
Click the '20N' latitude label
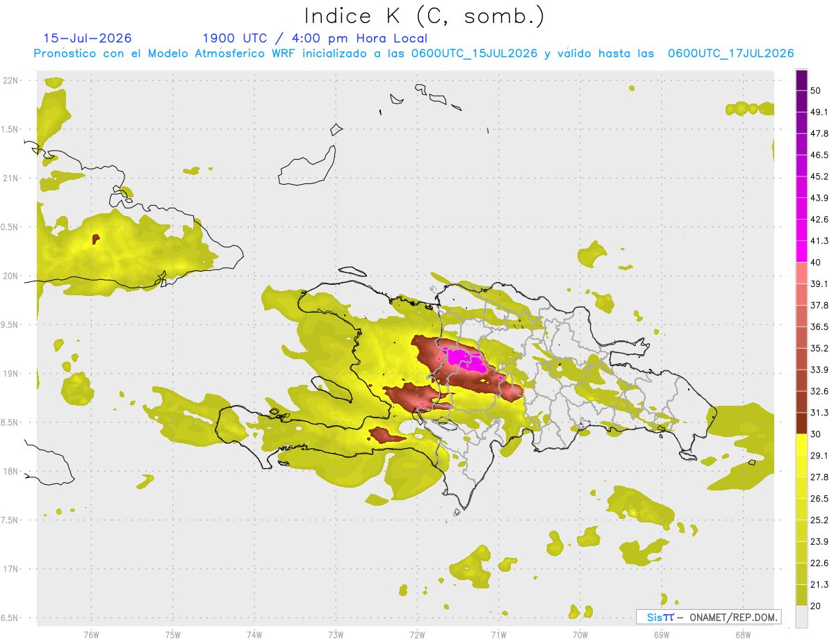(10, 276)
